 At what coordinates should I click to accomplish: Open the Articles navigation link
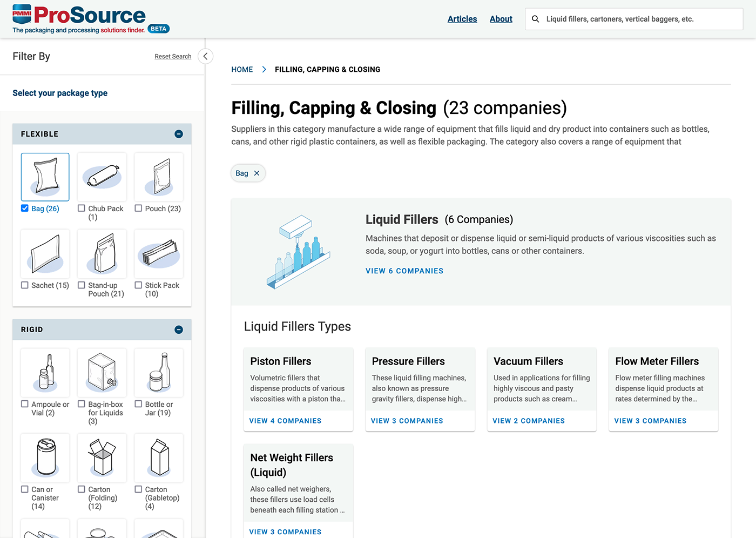462,19
